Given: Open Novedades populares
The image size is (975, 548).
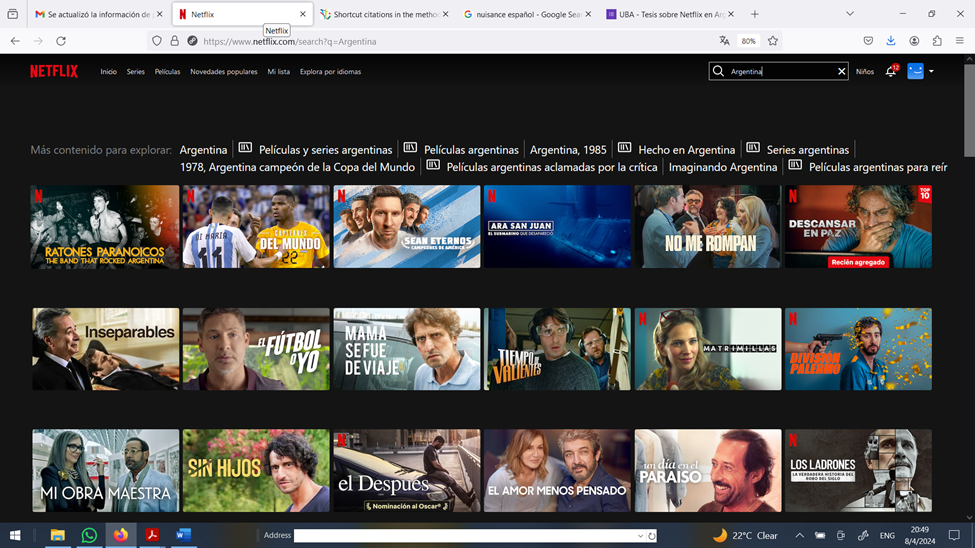Looking at the screenshot, I should (x=224, y=72).
